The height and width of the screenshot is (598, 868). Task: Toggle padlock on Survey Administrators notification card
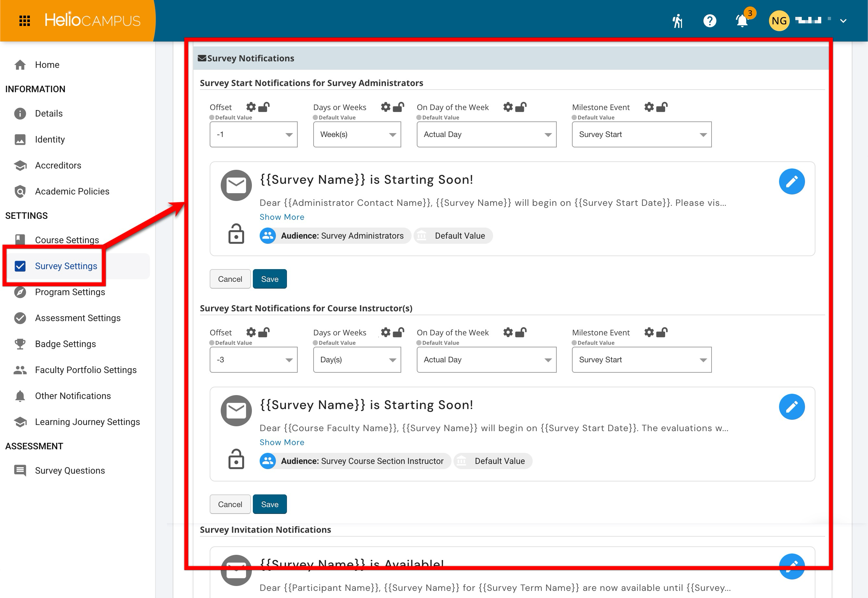236,234
